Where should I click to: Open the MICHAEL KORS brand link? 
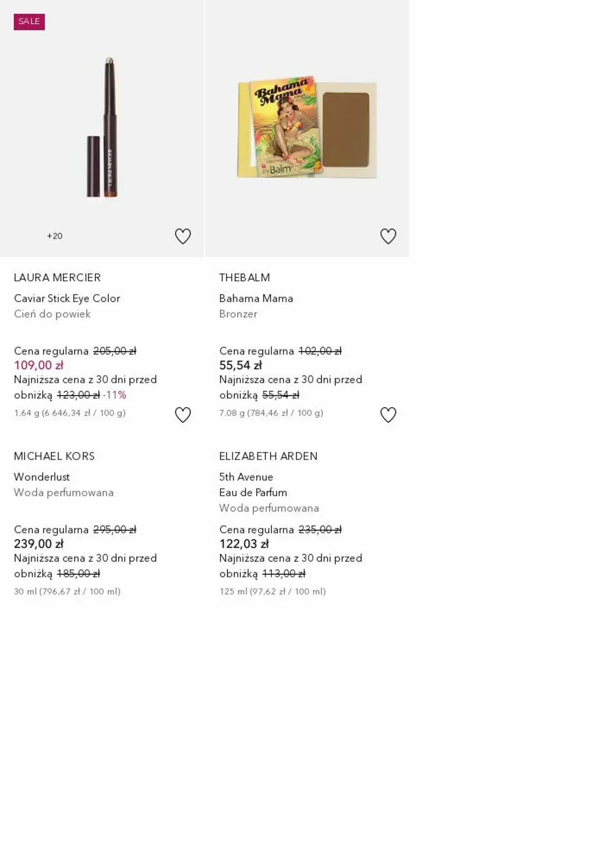(x=54, y=456)
